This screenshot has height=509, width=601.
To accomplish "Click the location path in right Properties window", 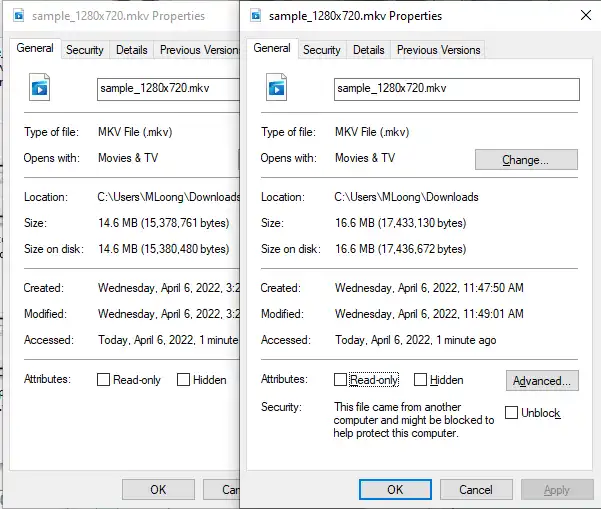I will (x=406, y=197).
